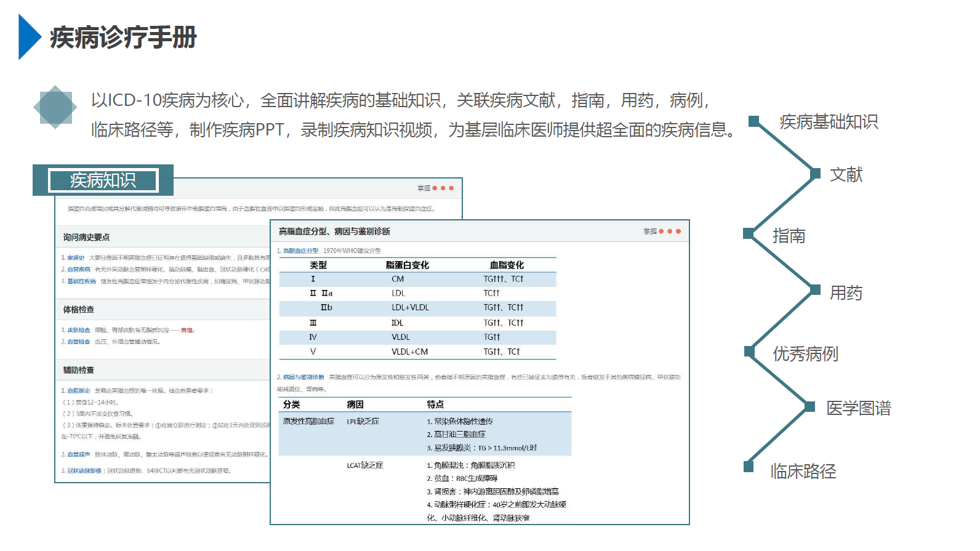Image resolution: width=980 pixels, height=551 pixels.
Task: Select the square marker next to 用药
Action: (x=815, y=289)
